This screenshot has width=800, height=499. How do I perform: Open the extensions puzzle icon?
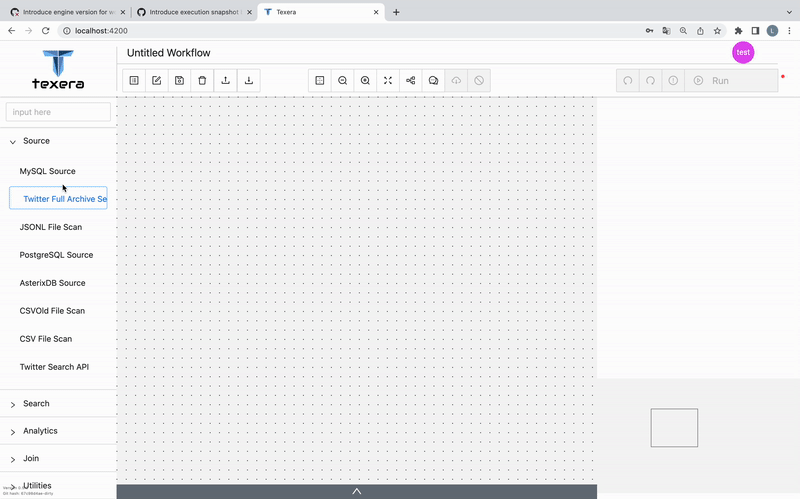738,31
